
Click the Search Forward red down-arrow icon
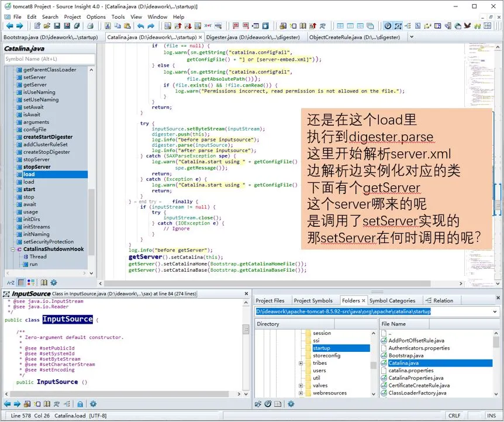(188, 26)
